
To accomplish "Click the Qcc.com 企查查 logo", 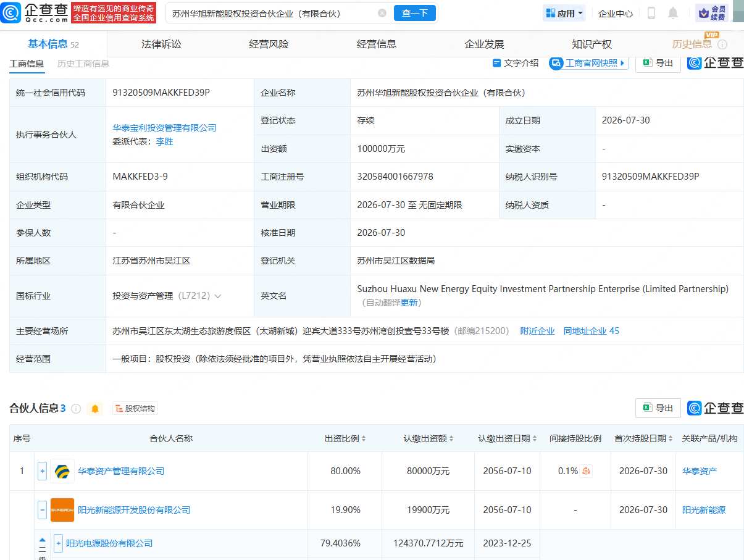I will point(35,12).
